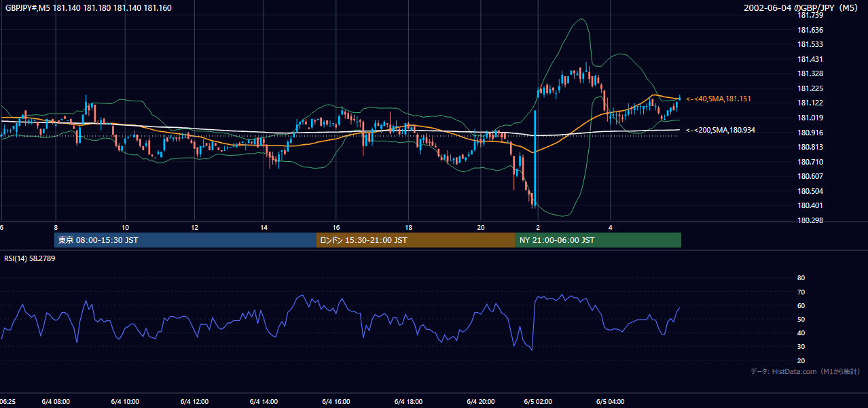The image size is (868, 408).
Task: Click the 6/4 08:00 date axis label
Action: click(x=56, y=402)
